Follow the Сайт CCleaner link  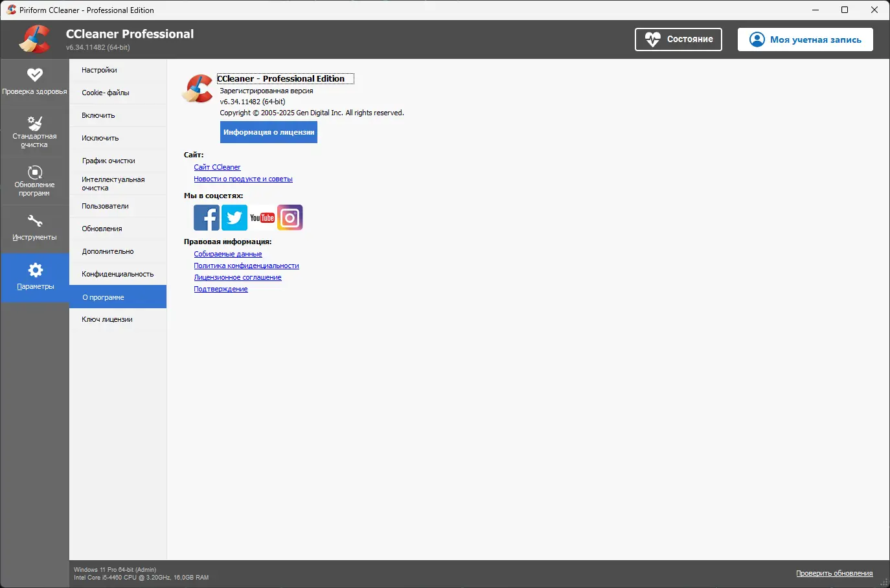pos(217,167)
